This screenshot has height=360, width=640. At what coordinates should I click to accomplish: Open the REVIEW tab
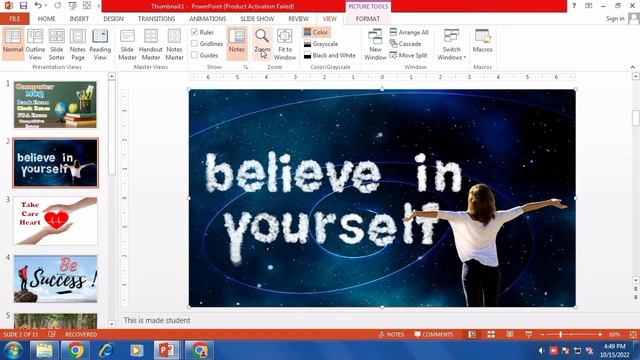point(298,19)
